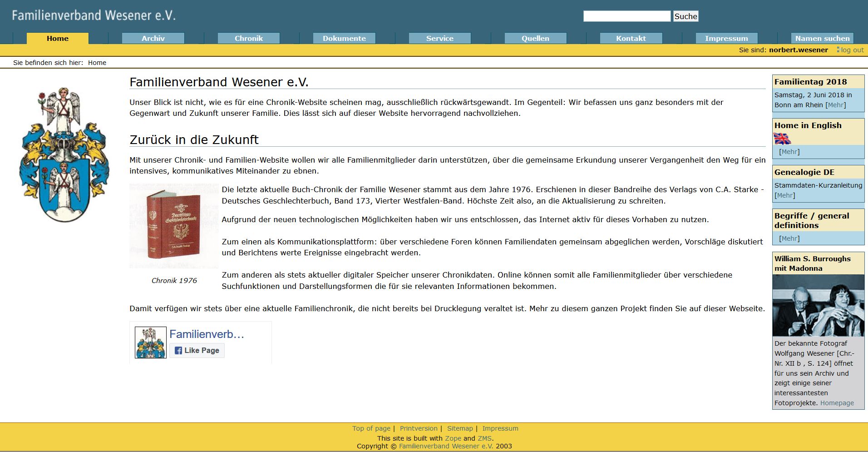Click the Stammdaten-Kurzanleitung text
The height and width of the screenshot is (452, 868).
[x=818, y=185]
